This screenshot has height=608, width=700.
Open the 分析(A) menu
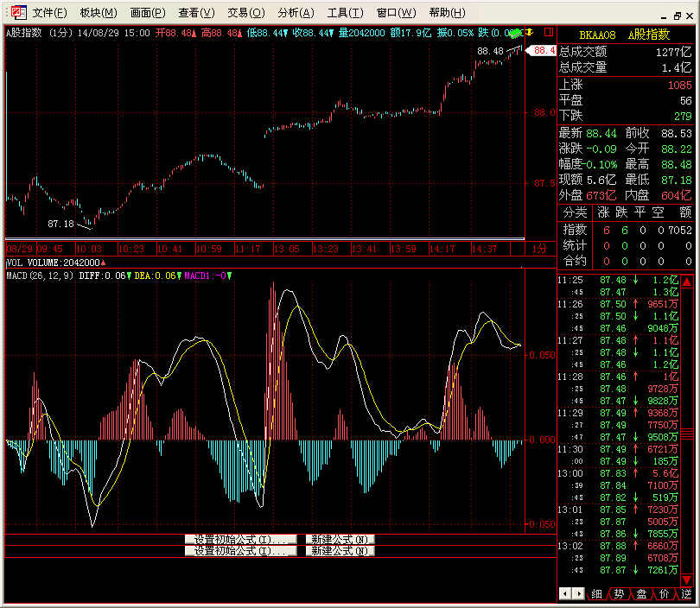[296, 13]
